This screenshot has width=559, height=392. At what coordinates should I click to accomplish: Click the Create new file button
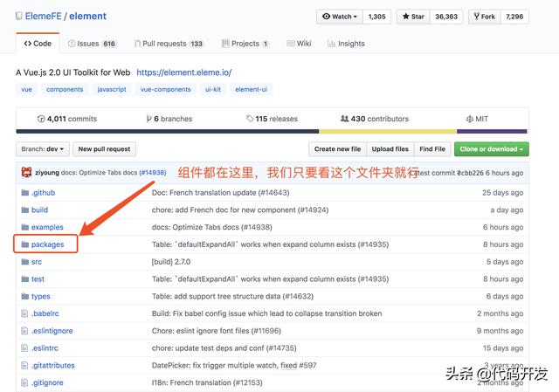(337, 149)
